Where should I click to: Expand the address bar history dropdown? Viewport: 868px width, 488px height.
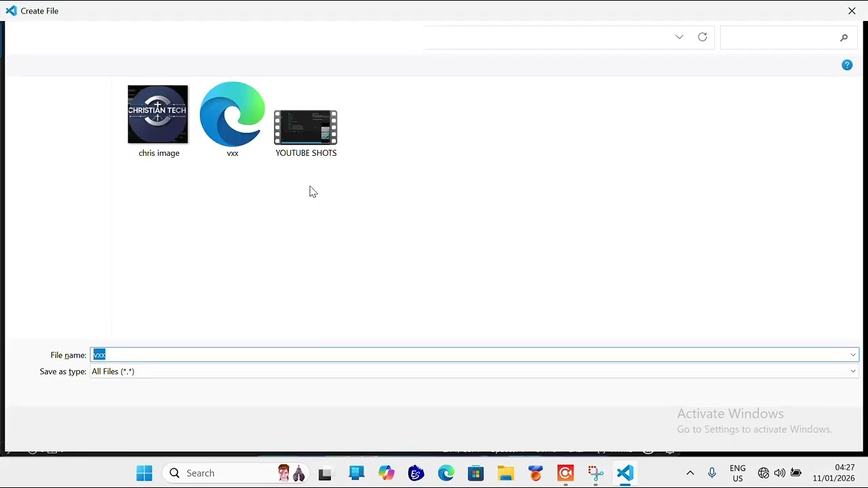pos(679,37)
